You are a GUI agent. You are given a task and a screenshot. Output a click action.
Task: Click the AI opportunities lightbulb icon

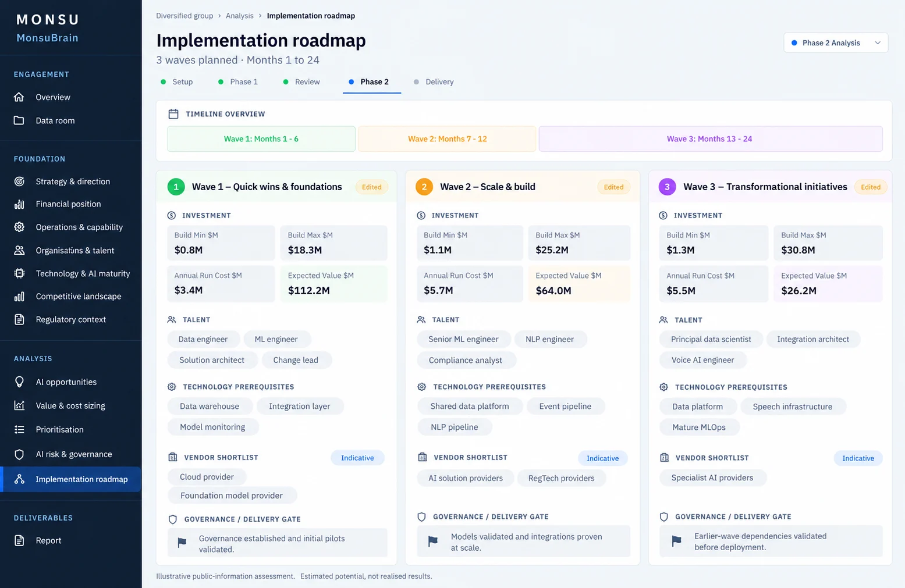[x=19, y=382]
